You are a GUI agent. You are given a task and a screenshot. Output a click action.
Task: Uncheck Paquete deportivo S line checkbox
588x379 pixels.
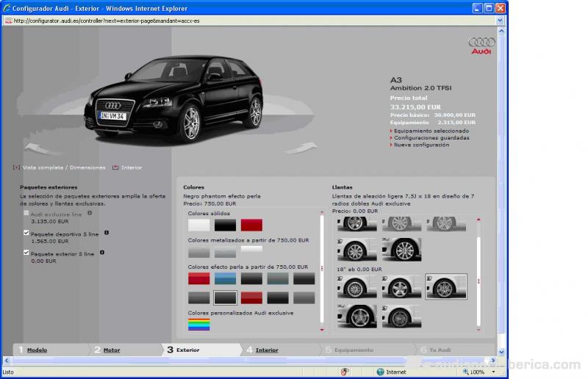[26, 233]
